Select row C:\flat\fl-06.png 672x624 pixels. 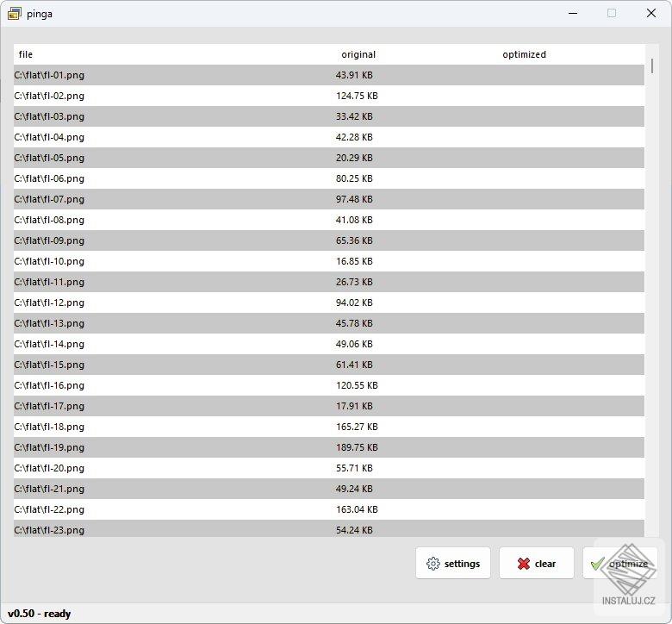click(329, 178)
